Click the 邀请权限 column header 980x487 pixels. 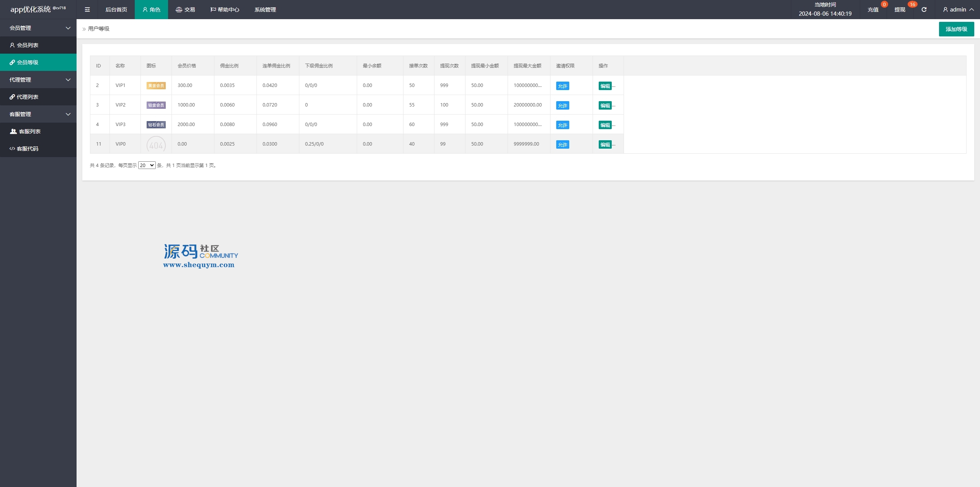click(572, 66)
